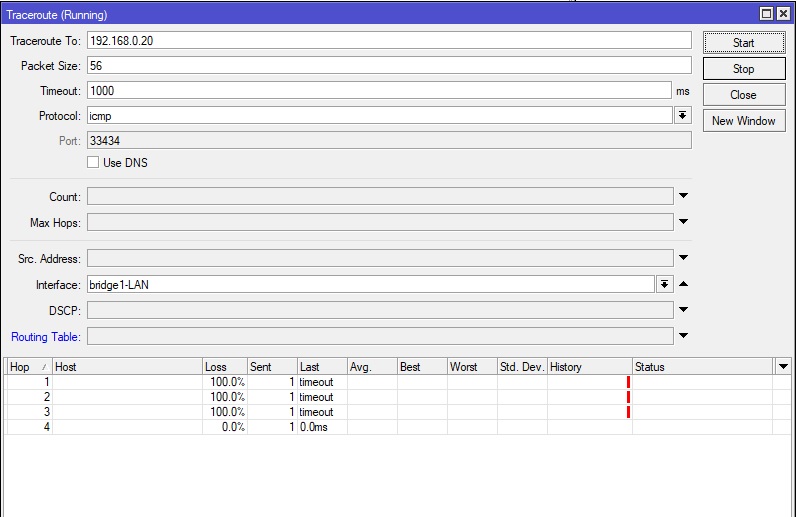Select hop 1 row number
This screenshot has width=796, height=517.
click(x=47, y=382)
